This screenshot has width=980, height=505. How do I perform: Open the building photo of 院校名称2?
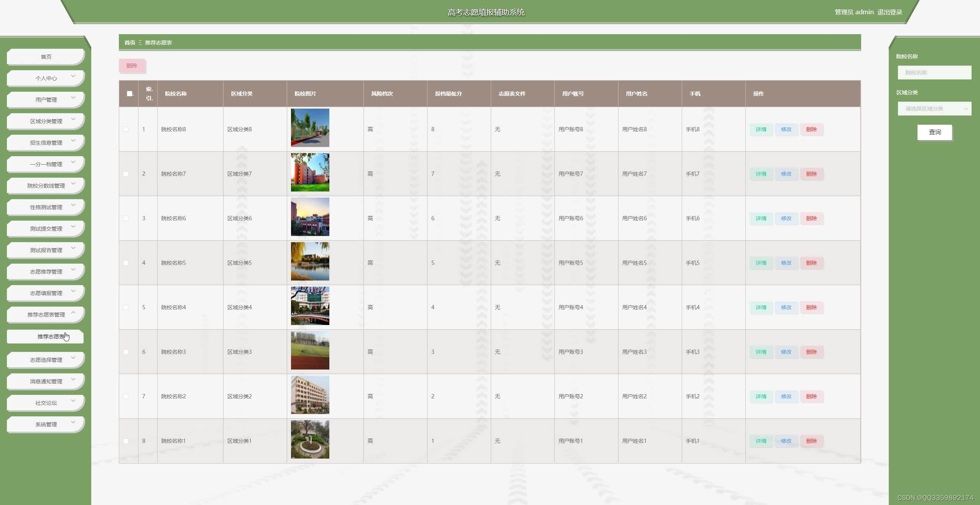click(x=310, y=395)
